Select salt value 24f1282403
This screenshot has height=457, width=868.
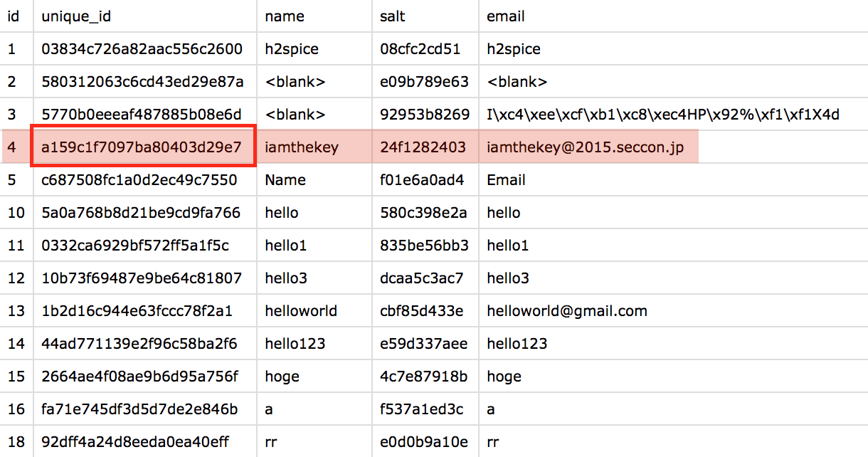(423, 147)
